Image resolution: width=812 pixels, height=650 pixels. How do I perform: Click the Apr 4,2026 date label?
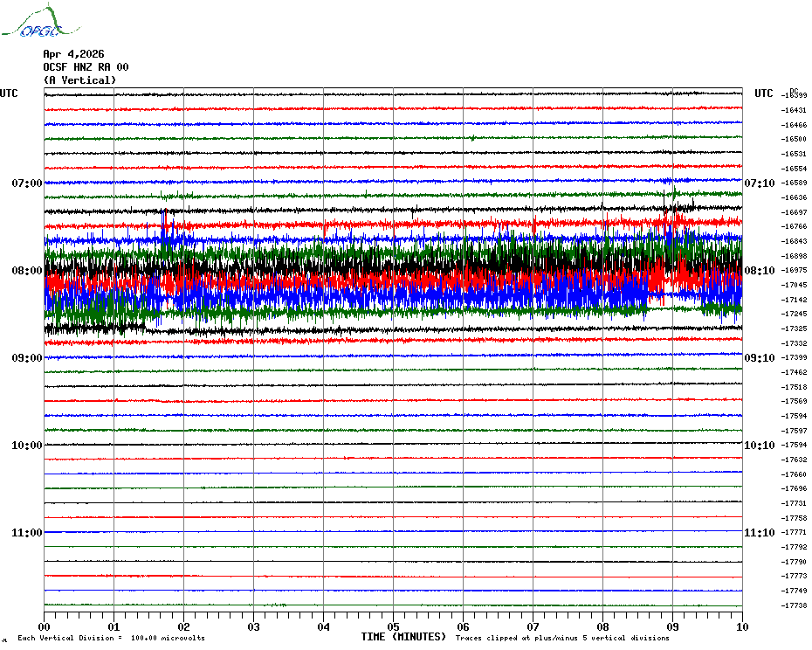(73, 53)
